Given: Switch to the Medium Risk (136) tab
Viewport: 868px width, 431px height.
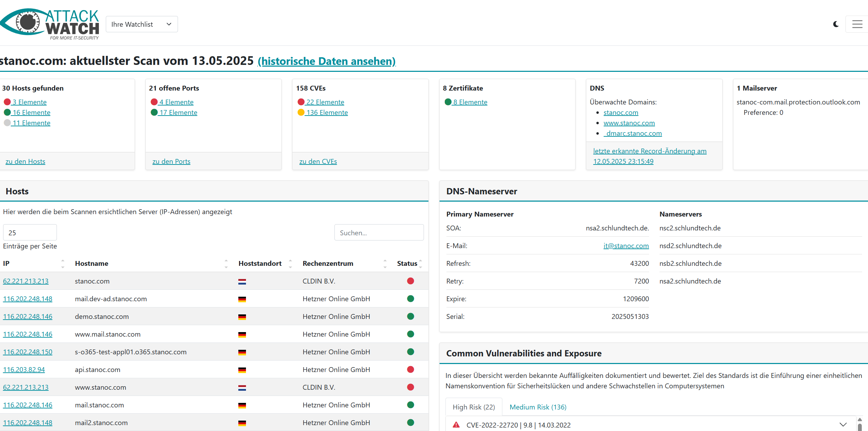Looking at the screenshot, I should click(538, 407).
